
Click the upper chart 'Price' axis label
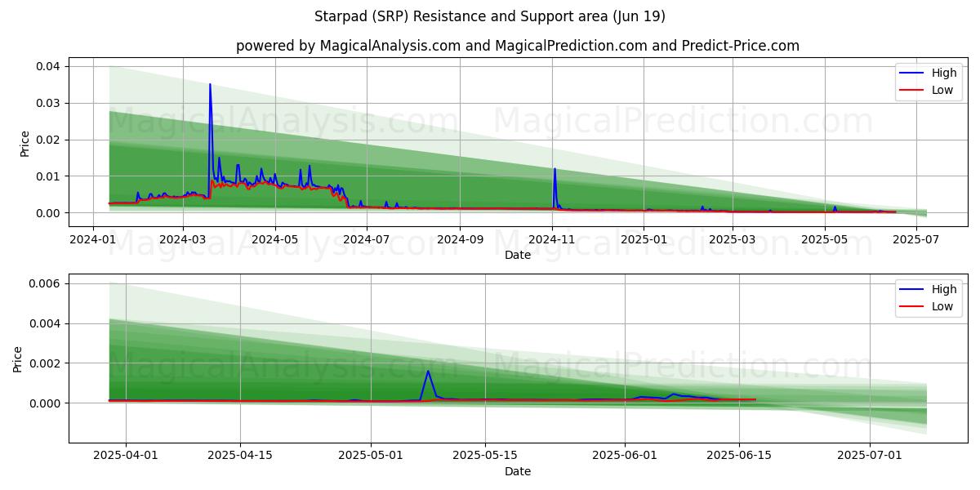coord(24,142)
